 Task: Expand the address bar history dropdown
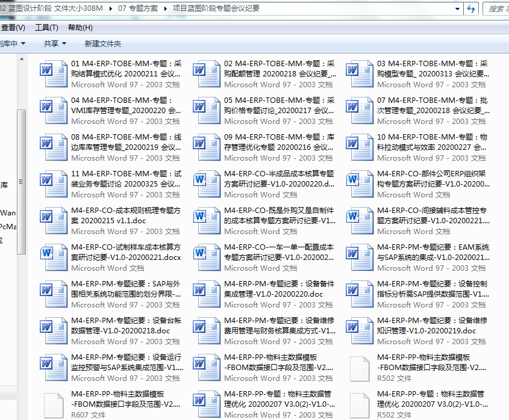coord(457,8)
